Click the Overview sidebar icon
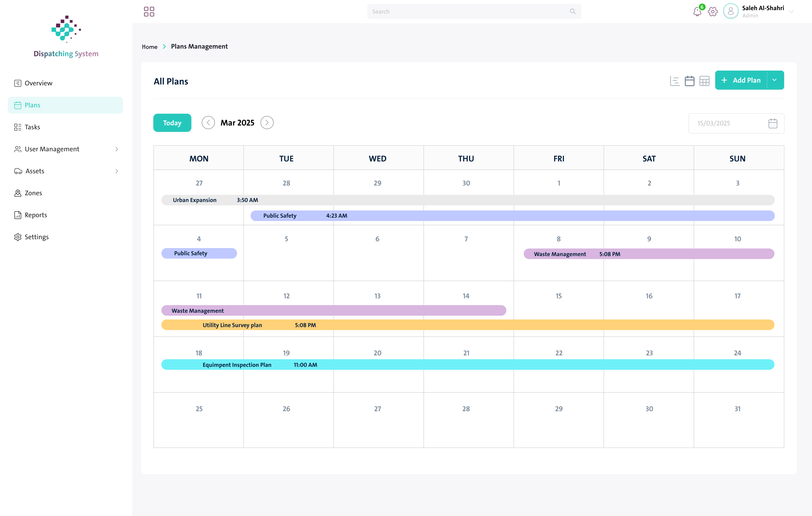 pyautogui.click(x=18, y=83)
